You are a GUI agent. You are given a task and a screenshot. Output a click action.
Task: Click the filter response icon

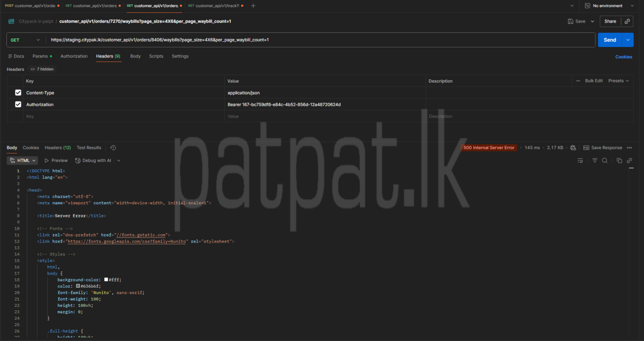coord(594,161)
